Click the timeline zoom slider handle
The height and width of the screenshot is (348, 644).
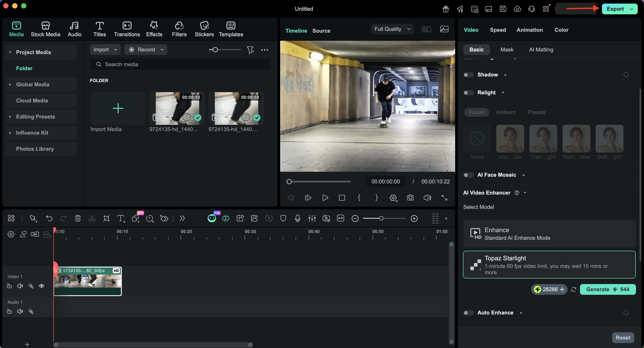(x=381, y=219)
